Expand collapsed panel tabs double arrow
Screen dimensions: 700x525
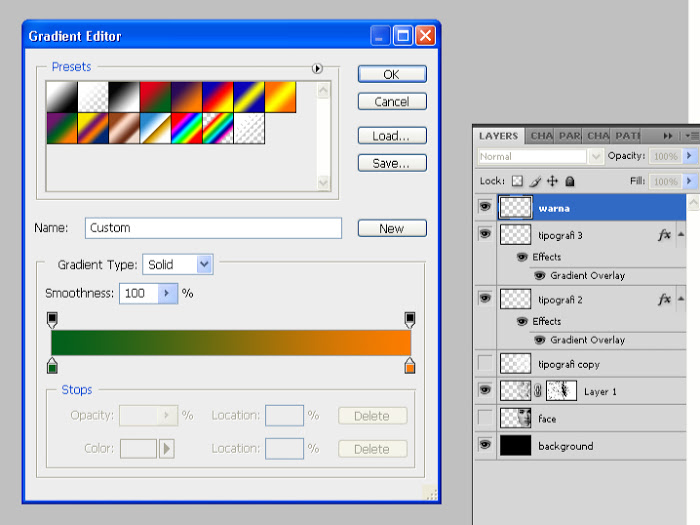point(667,136)
